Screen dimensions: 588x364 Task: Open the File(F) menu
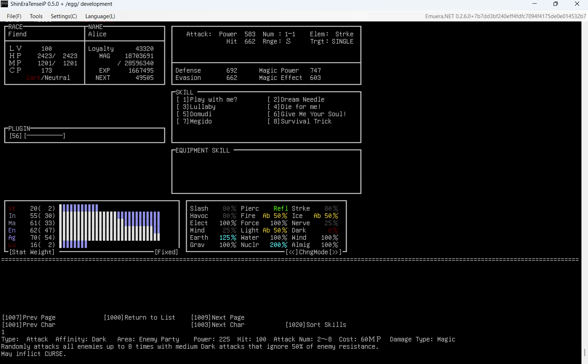point(14,16)
